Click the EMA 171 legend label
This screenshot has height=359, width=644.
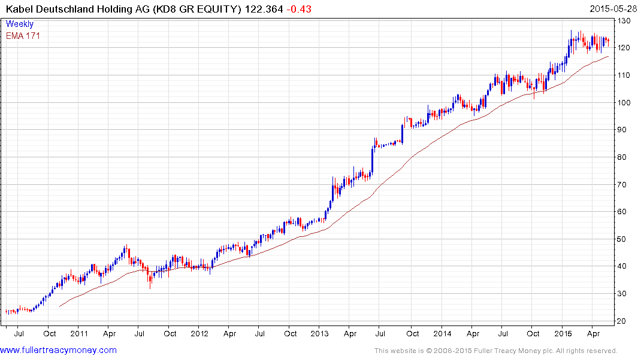[23, 36]
